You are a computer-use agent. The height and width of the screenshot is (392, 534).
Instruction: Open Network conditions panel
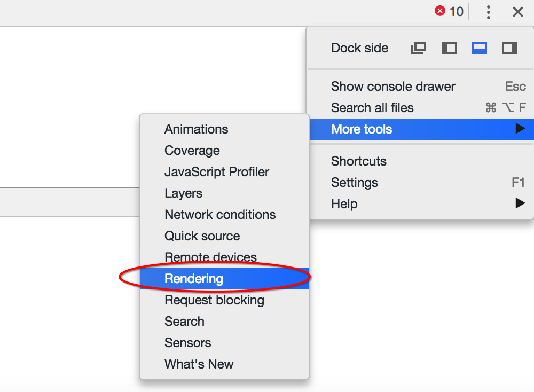pos(220,215)
